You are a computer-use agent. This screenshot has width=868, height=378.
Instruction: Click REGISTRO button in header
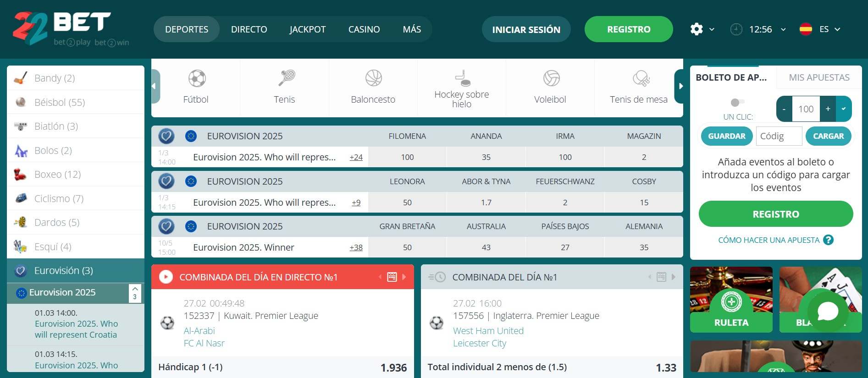click(629, 29)
